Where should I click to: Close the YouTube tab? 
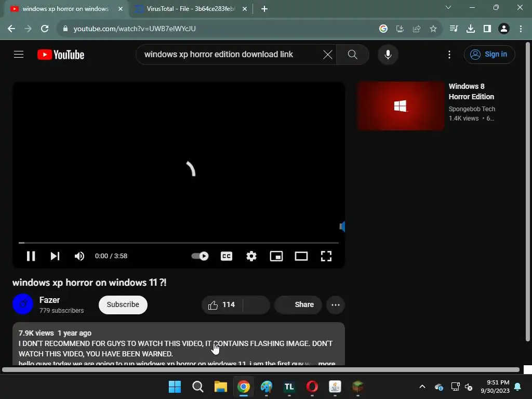[121, 9]
